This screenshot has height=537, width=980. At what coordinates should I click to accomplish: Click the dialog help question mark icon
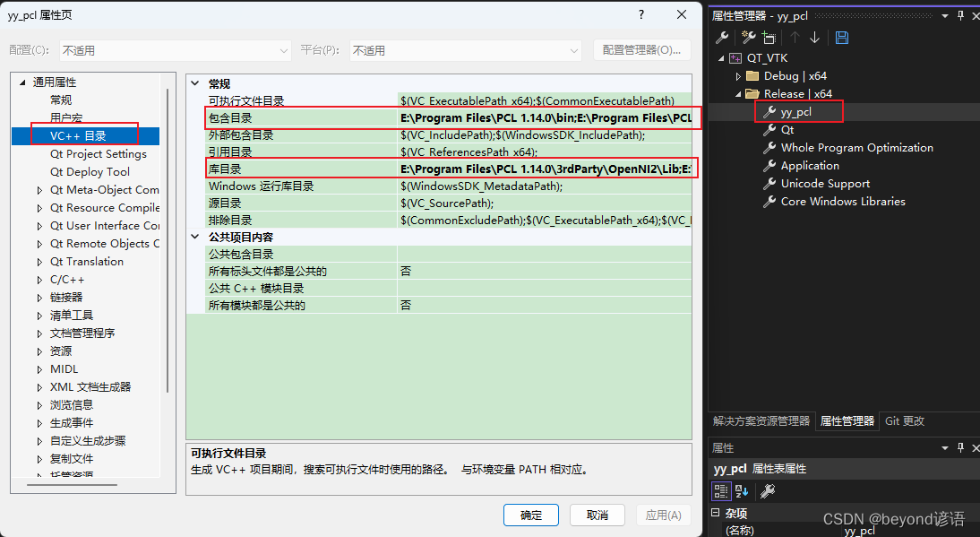pos(642,14)
